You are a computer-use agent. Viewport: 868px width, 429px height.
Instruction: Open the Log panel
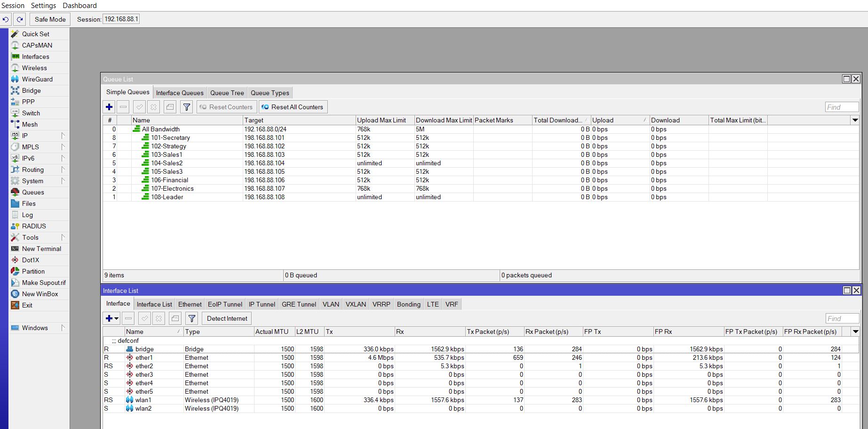click(x=28, y=215)
